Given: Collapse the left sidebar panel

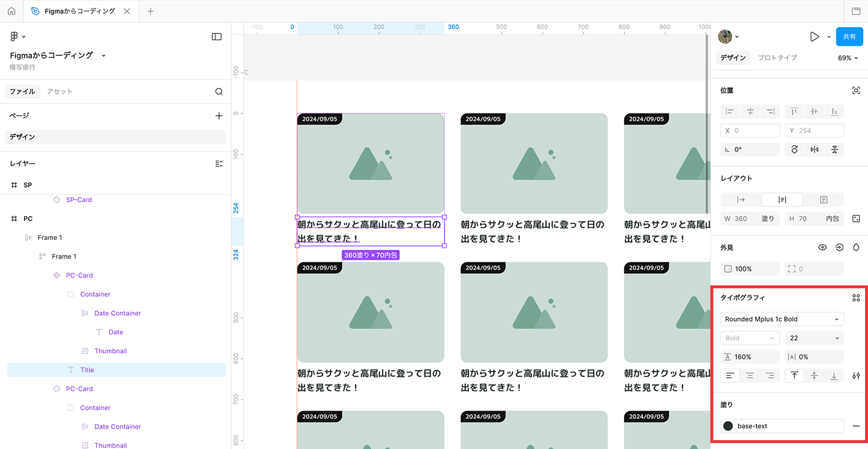Looking at the screenshot, I should tap(217, 37).
